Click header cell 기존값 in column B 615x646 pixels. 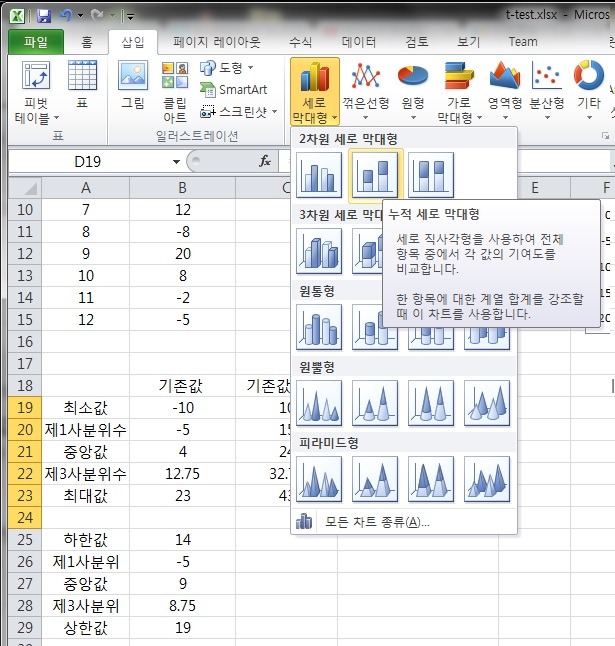pos(182,386)
